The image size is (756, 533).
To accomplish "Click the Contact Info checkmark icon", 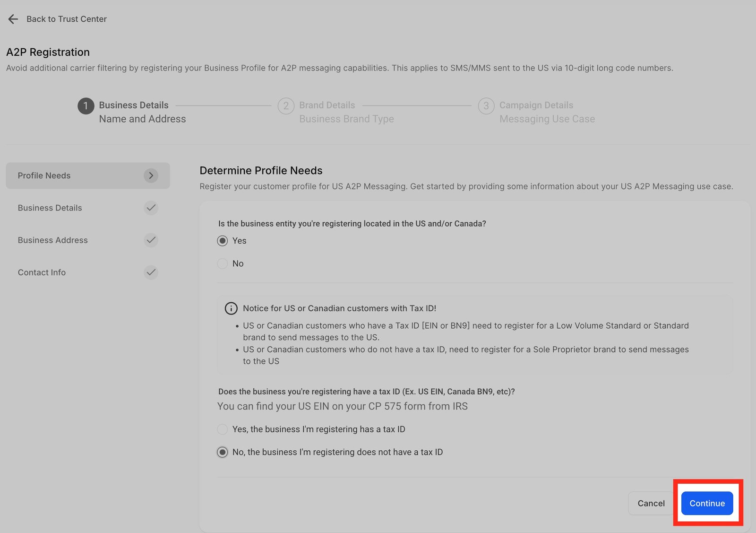I will pyautogui.click(x=151, y=272).
